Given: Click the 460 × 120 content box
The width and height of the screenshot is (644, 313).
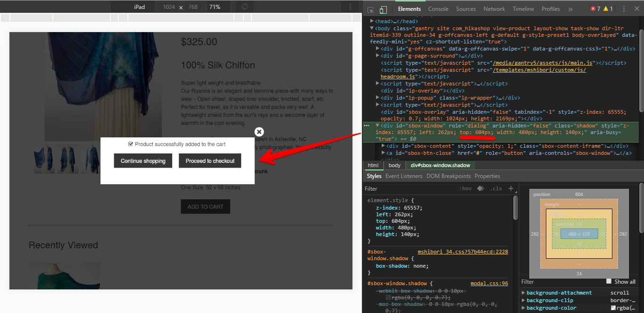Looking at the screenshot, I should click(579, 234).
